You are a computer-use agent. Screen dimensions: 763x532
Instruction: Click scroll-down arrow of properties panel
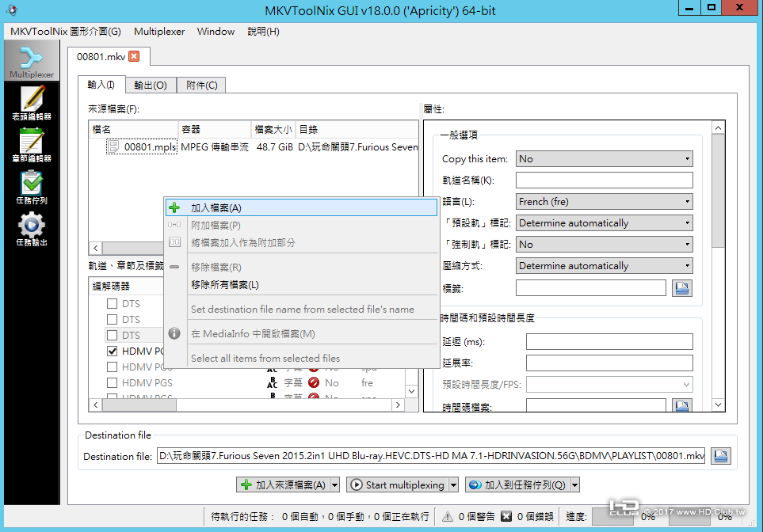click(718, 405)
